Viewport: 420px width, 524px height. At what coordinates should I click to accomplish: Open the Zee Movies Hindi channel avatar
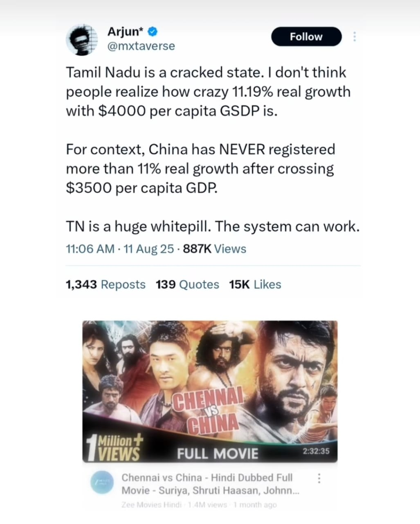[x=101, y=483]
